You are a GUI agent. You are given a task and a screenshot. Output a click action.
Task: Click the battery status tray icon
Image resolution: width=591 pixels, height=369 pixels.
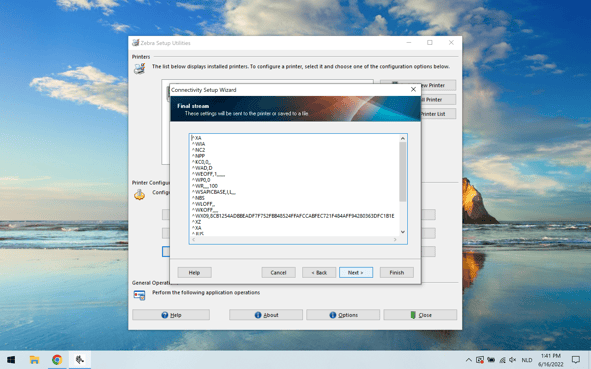pyautogui.click(x=491, y=360)
